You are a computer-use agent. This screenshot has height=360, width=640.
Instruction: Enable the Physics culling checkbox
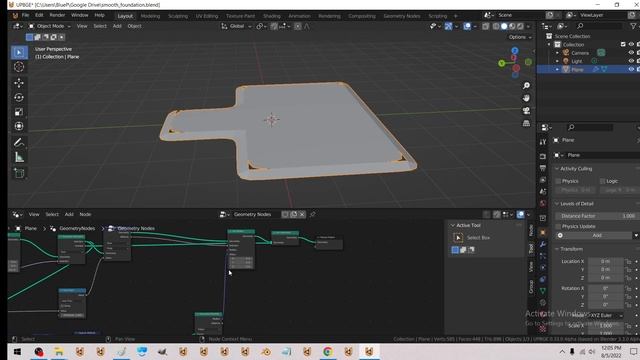tap(558, 181)
